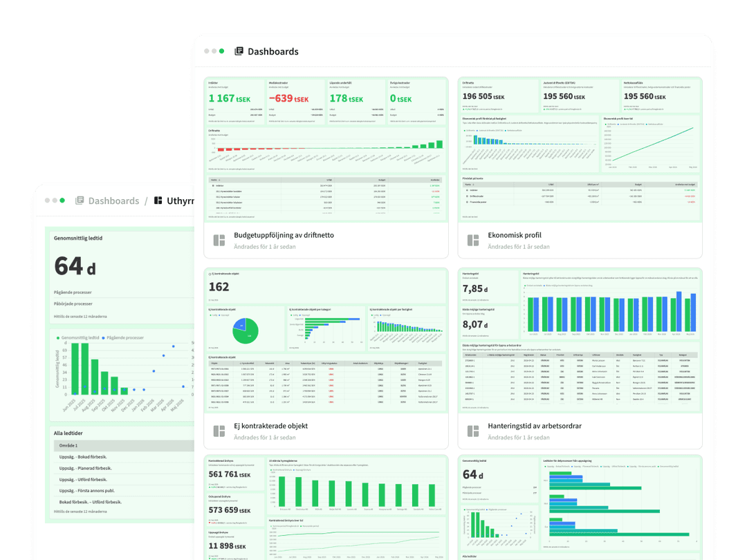Click the −639 tSEK red value
Image resolution: width=747 pixels, height=560 pixels.
(x=288, y=99)
